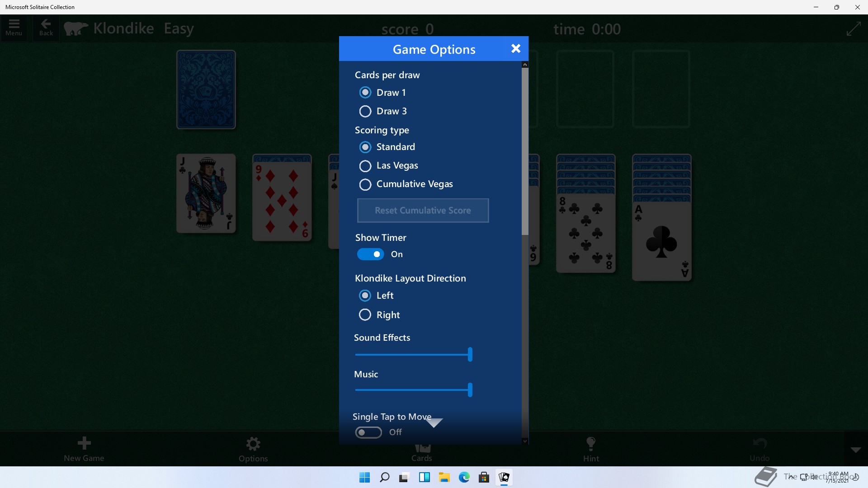
Task: Click the face-down stock pile card
Action: click(206, 89)
